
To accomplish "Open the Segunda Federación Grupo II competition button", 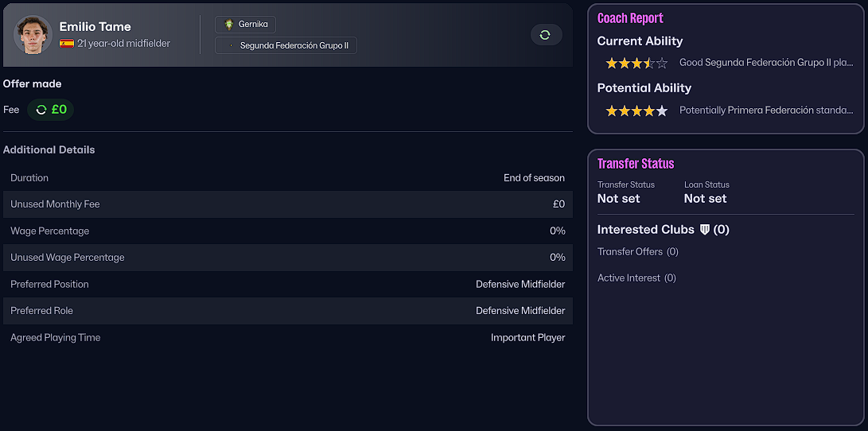I will tap(286, 46).
